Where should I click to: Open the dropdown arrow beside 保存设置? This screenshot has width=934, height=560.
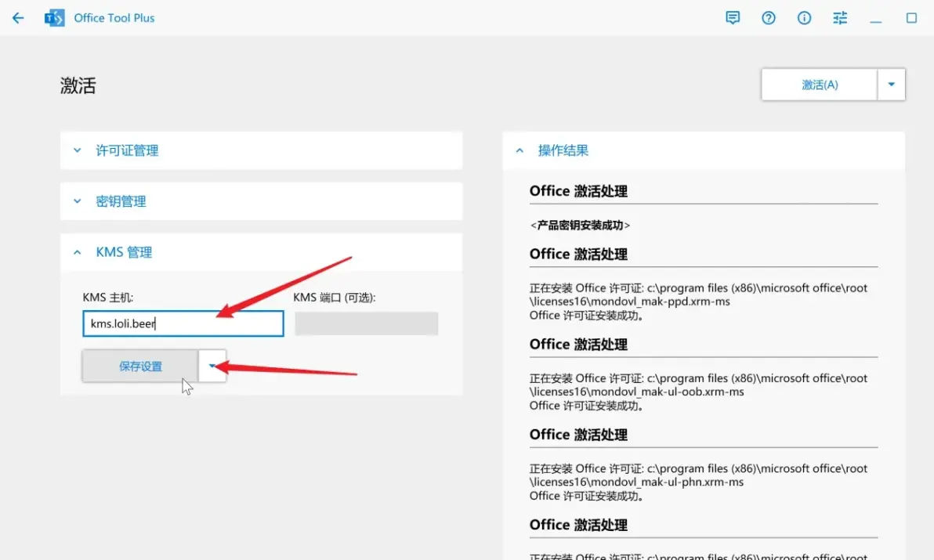[212, 366]
